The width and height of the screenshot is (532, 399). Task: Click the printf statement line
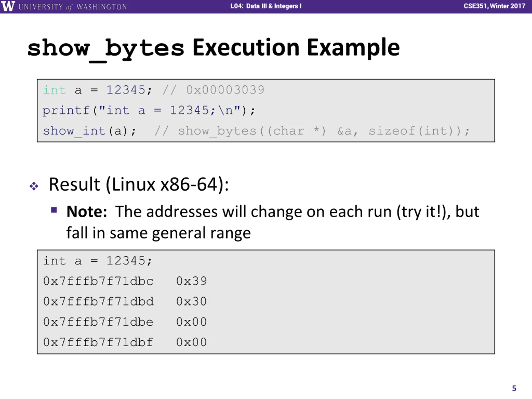point(149,111)
